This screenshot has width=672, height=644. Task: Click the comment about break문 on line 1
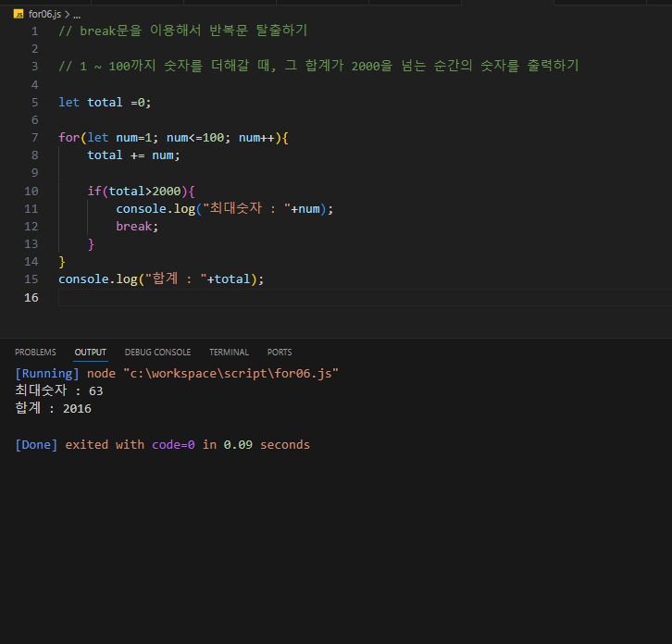tap(183, 31)
